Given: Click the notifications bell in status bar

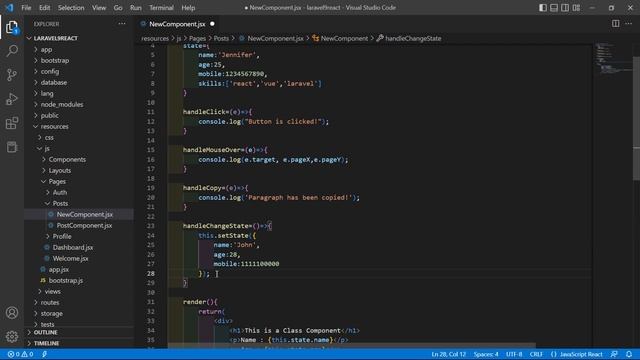Looking at the screenshot, I should [x=629, y=354].
